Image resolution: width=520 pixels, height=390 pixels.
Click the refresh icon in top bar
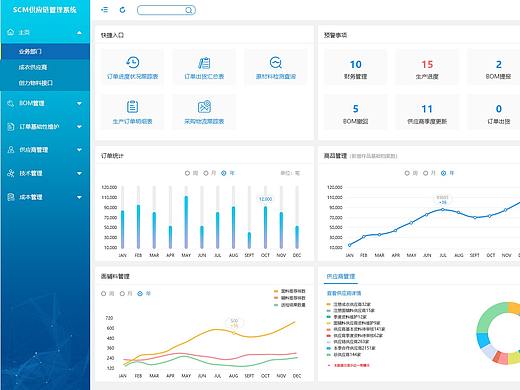(x=122, y=10)
